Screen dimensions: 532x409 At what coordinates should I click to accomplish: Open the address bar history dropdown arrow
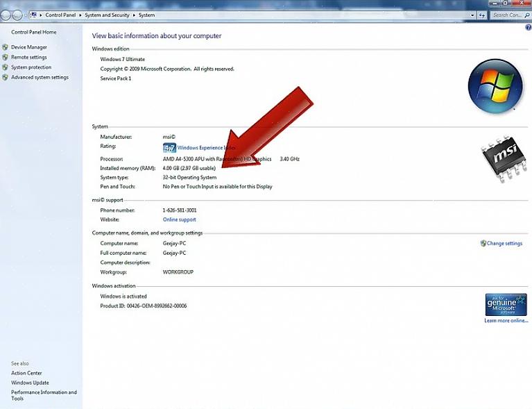pos(472,15)
